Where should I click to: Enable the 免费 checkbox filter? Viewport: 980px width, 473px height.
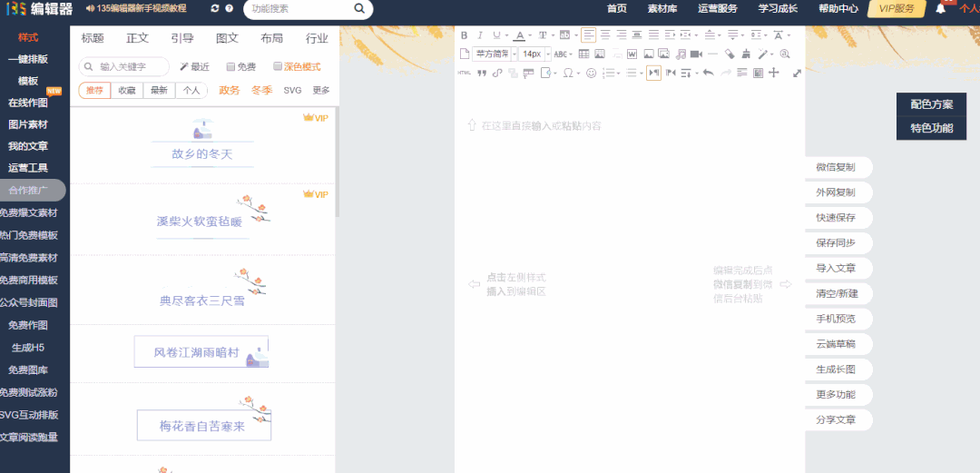click(230, 67)
